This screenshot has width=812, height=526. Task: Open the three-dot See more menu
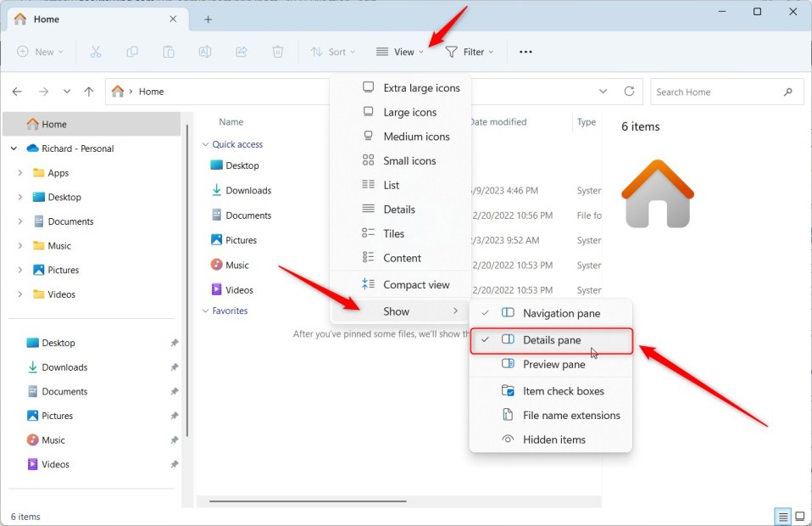pyautogui.click(x=526, y=52)
